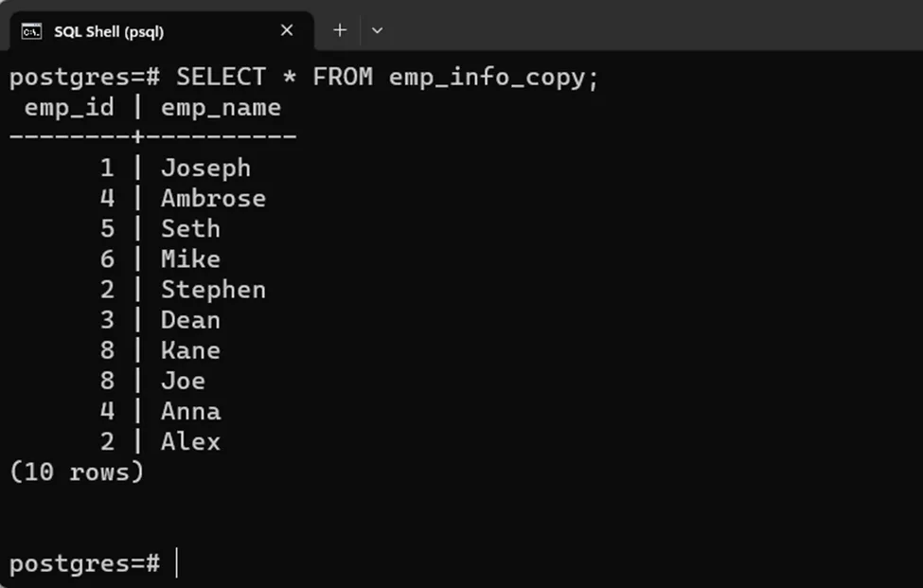
Task: Click the Dean row entry
Action: tap(190, 320)
